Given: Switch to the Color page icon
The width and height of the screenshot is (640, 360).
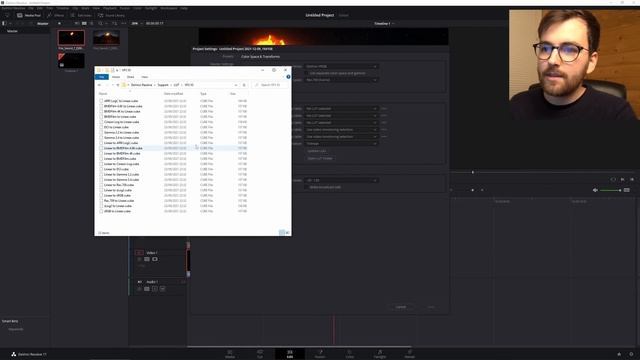Looking at the screenshot, I should click(x=350, y=354).
